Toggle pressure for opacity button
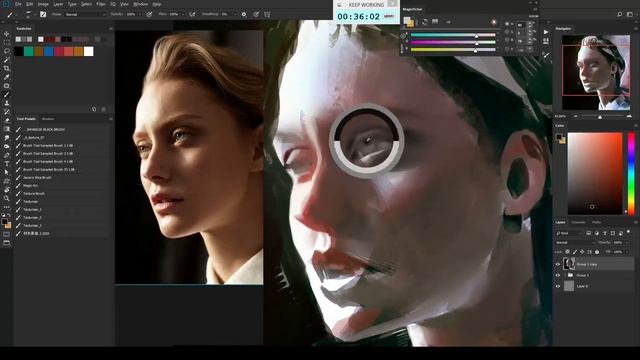This screenshot has width=640, height=360. (x=149, y=14)
